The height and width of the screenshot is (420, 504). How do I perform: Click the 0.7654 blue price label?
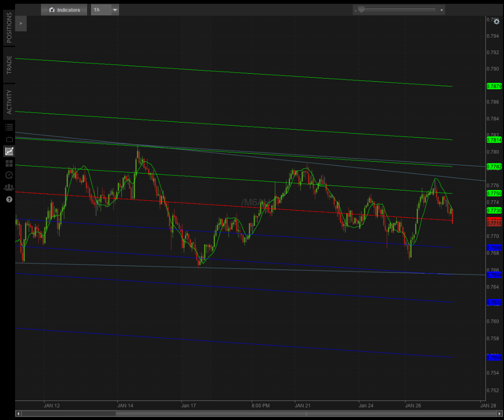[x=494, y=275]
